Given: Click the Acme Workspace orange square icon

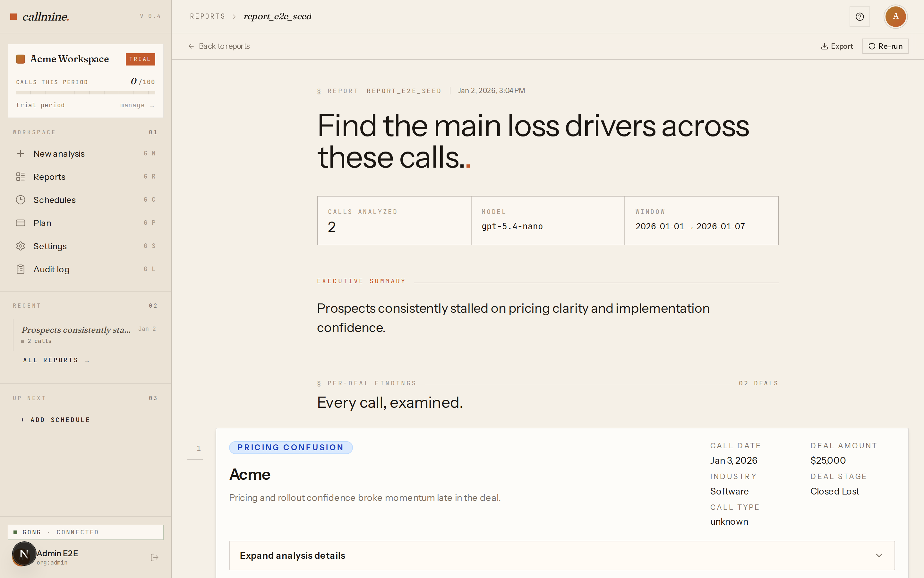Looking at the screenshot, I should tap(21, 59).
